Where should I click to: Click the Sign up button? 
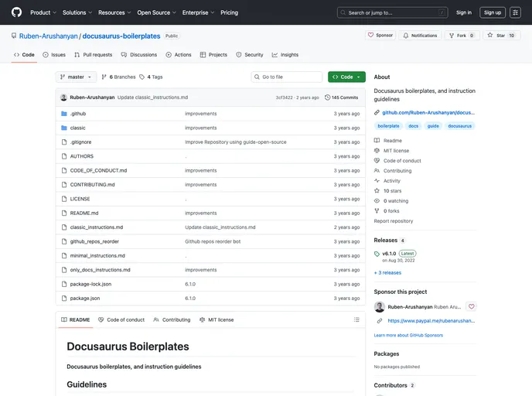[x=493, y=12]
